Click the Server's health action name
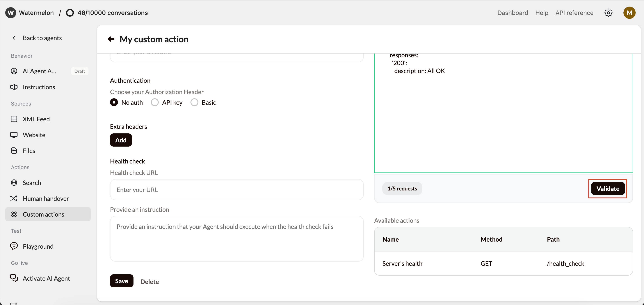 pyautogui.click(x=402, y=264)
